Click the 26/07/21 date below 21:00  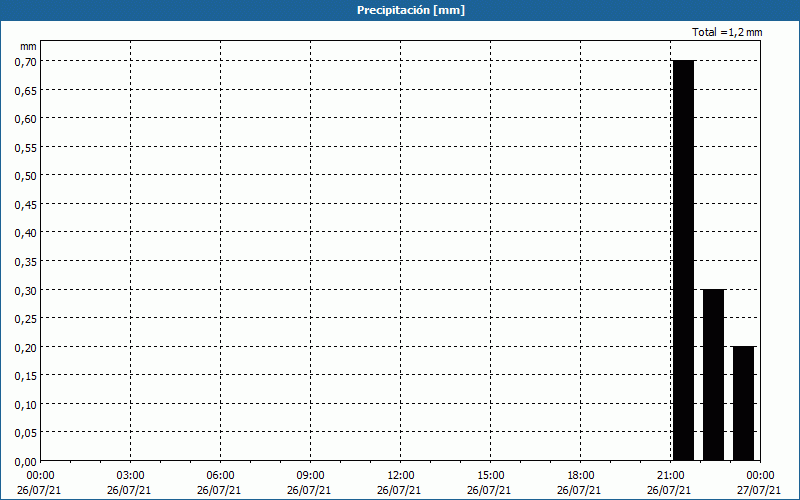click(x=669, y=490)
